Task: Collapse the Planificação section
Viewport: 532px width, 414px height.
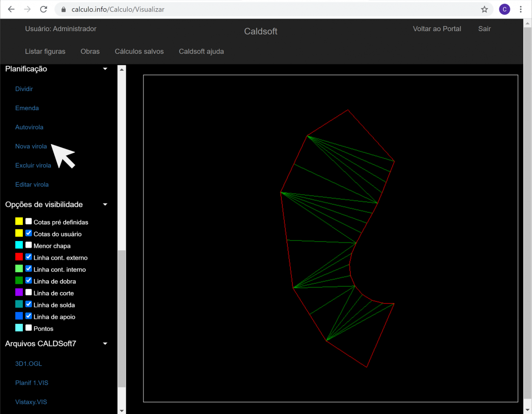Action: click(105, 69)
